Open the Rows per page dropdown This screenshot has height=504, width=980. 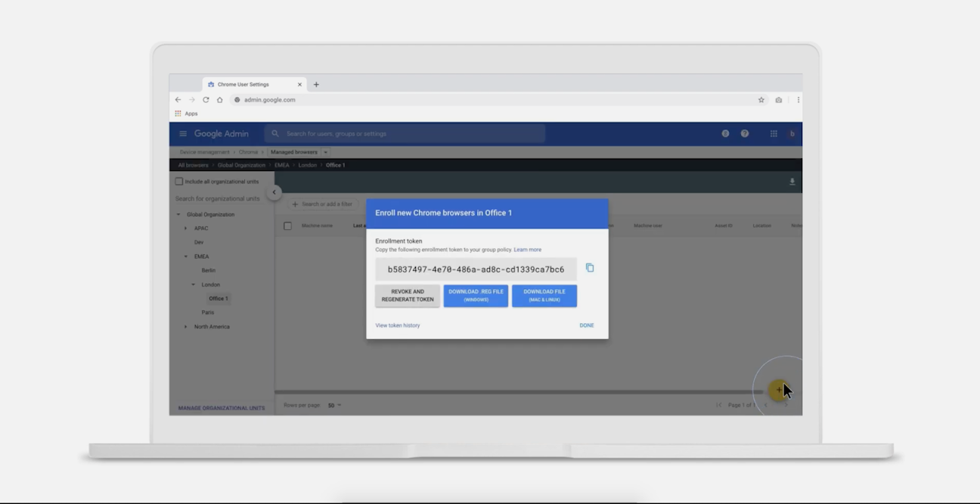pos(334,406)
